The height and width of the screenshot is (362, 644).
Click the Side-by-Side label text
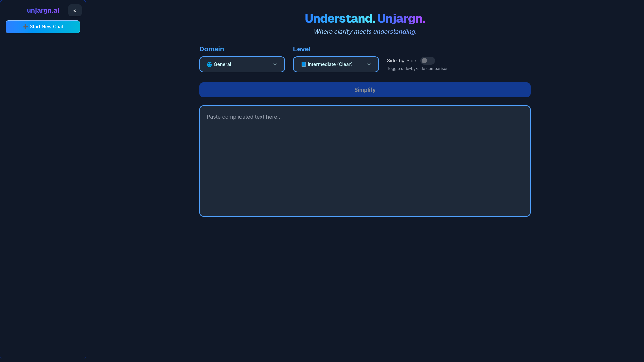(401, 61)
